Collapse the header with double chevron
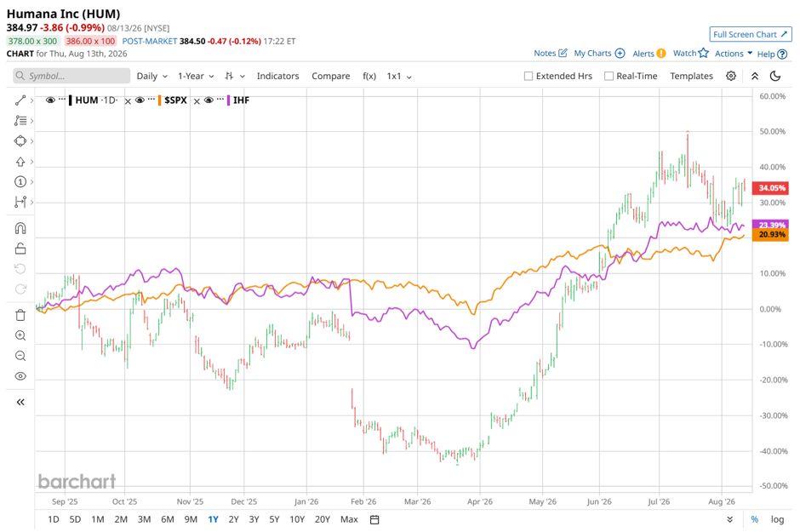800x532 pixels. 755,76
